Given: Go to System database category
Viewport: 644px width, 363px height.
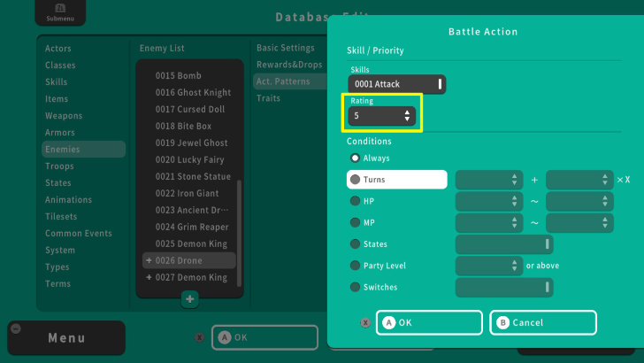Looking at the screenshot, I should [60, 251].
